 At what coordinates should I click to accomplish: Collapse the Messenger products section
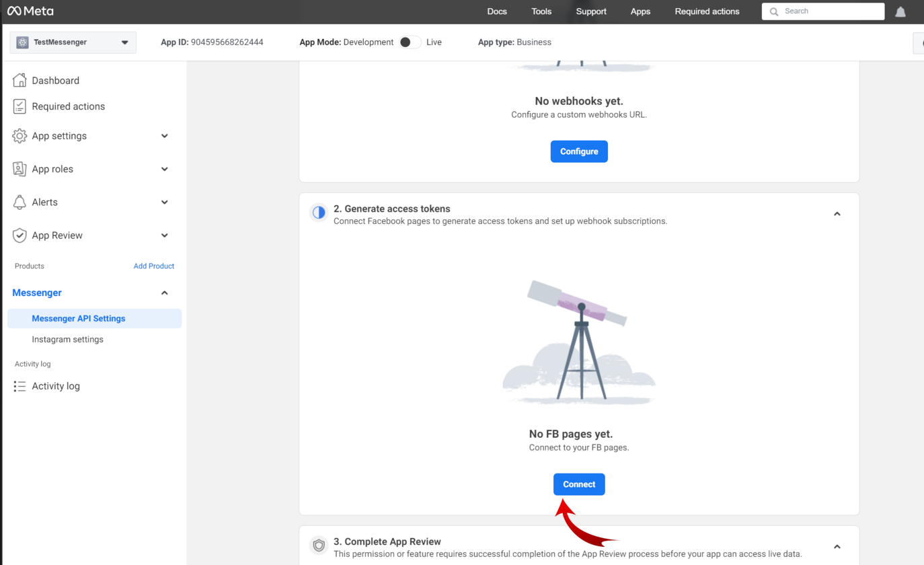pos(164,293)
